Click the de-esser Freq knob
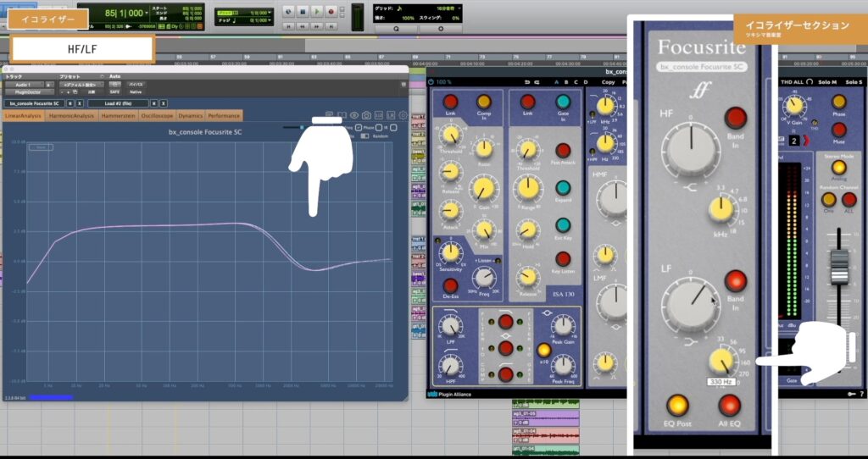Image resolution: width=868 pixels, height=459 pixels. pos(484,277)
